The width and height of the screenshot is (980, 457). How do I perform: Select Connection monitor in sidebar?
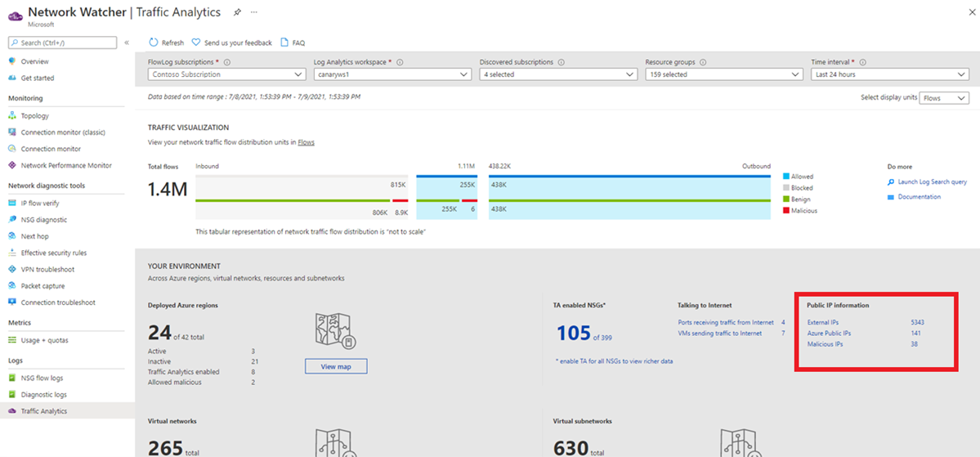coord(51,149)
